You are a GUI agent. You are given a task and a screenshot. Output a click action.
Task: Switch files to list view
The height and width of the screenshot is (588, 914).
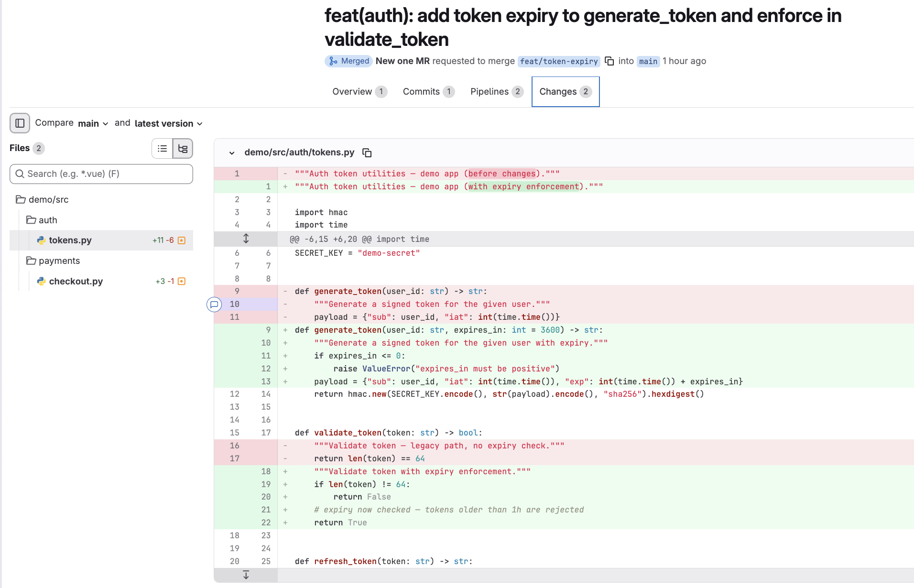pos(162,149)
